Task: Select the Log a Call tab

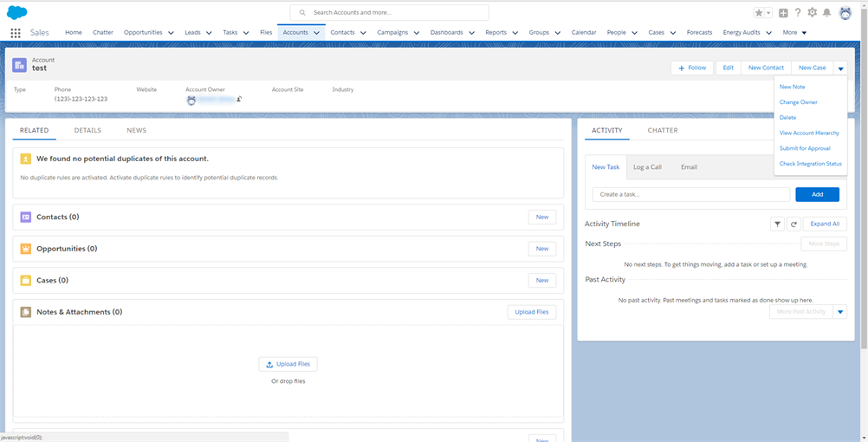Action: coord(647,166)
